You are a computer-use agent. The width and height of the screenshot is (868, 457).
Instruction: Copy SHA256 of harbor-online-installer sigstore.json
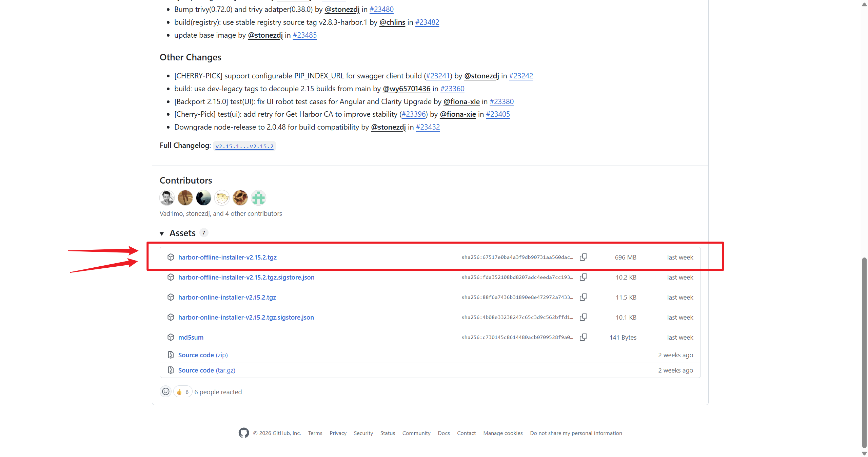click(x=583, y=317)
